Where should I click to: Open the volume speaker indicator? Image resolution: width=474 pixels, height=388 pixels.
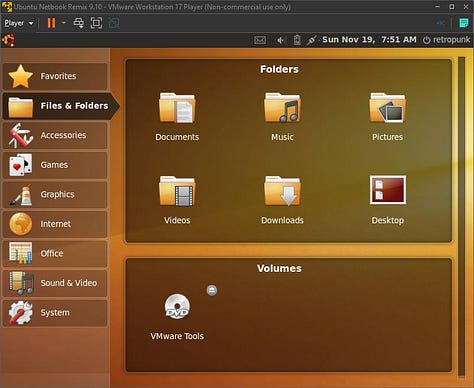point(280,40)
